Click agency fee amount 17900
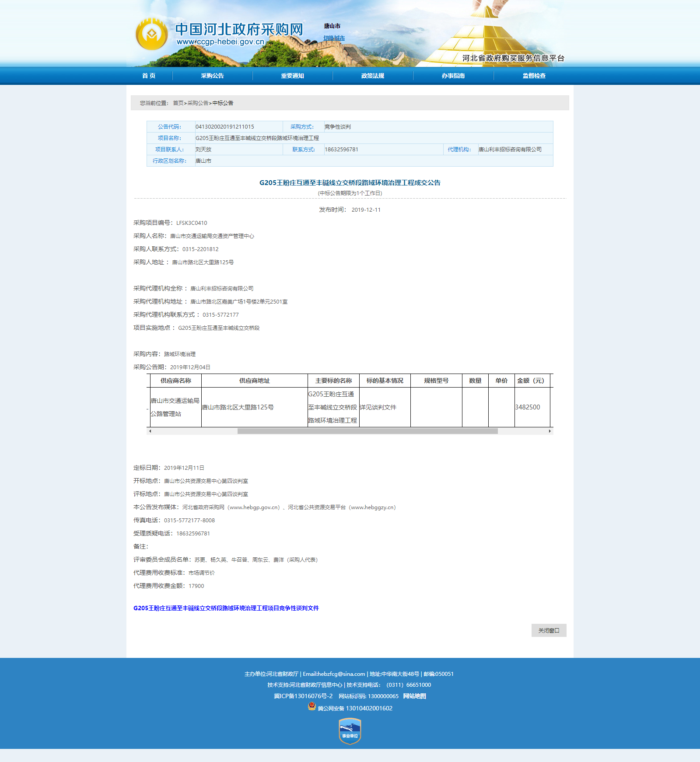The height and width of the screenshot is (762, 700). coord(196,586)
